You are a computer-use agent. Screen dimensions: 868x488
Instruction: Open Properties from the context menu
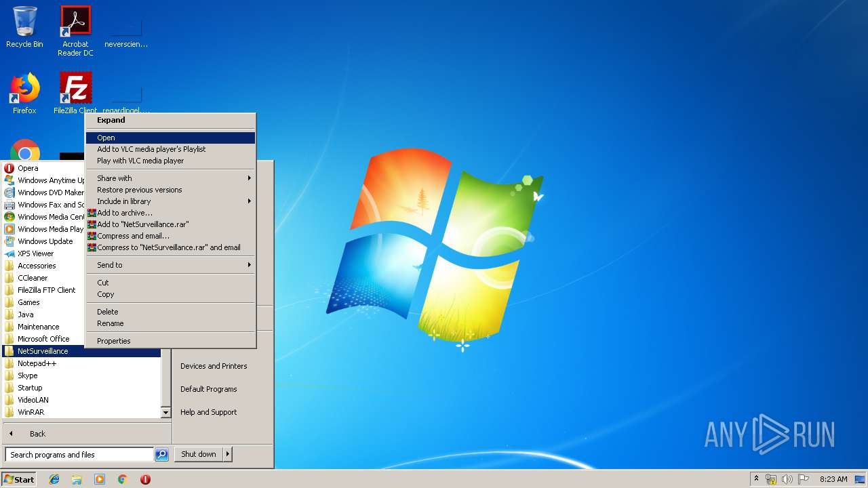pyautogui.click(x=170, y=341)
